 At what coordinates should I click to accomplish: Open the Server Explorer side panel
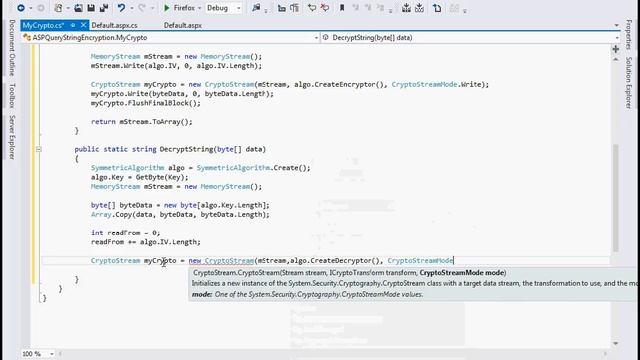coord(12,137)
